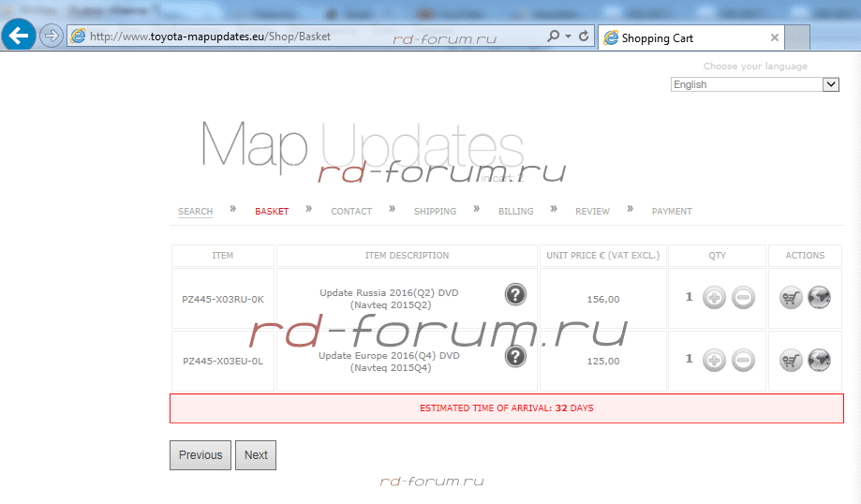The height and width of the screenshot is (504, 861).
Task: Select the BILLING step
Action: (x=515, y=212)
